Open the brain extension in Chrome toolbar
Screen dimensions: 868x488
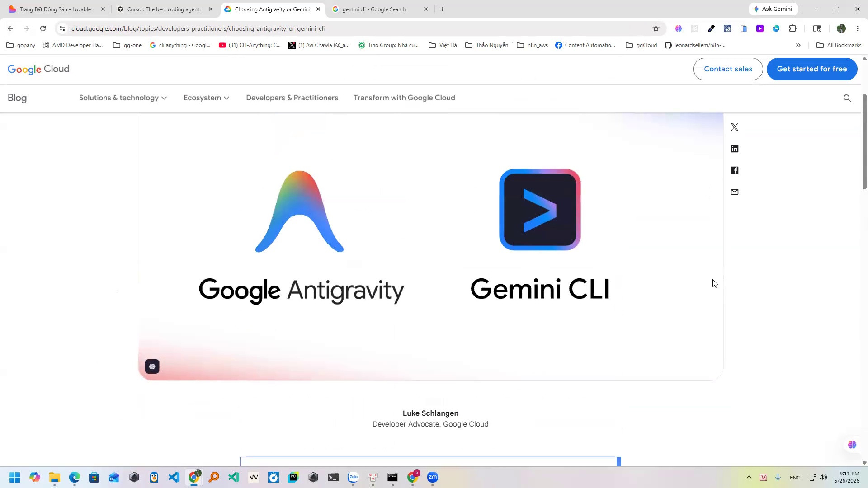679,28
